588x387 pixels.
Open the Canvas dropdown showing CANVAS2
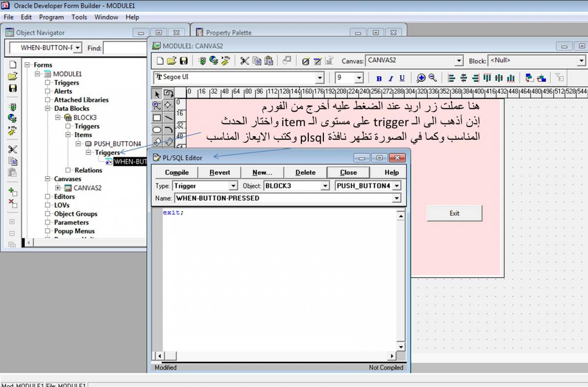459,61
